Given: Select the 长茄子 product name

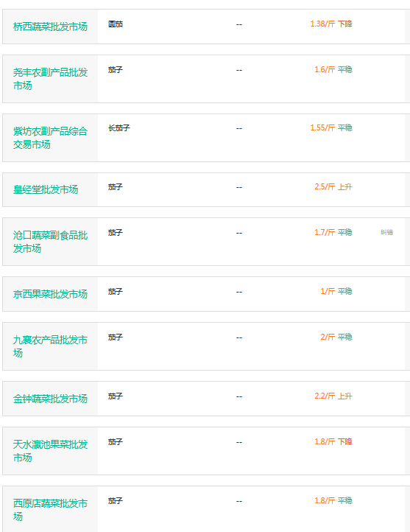Looking at the screenshot, I should coord(119,128).
